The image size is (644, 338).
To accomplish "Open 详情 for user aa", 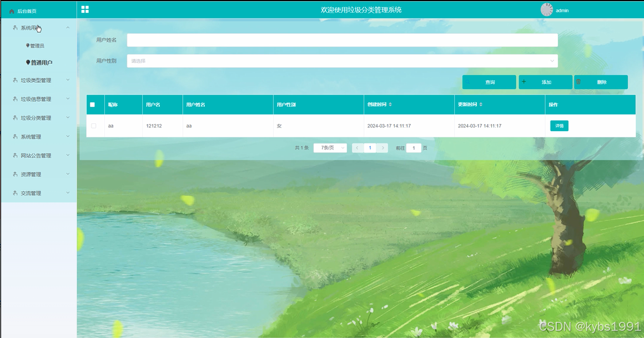I will 559,126.
